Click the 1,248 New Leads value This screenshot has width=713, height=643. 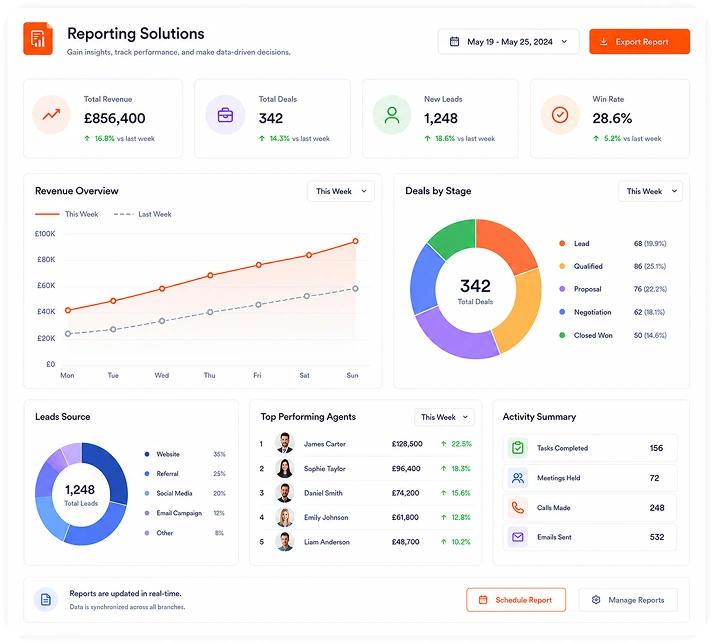coord(441,118)
